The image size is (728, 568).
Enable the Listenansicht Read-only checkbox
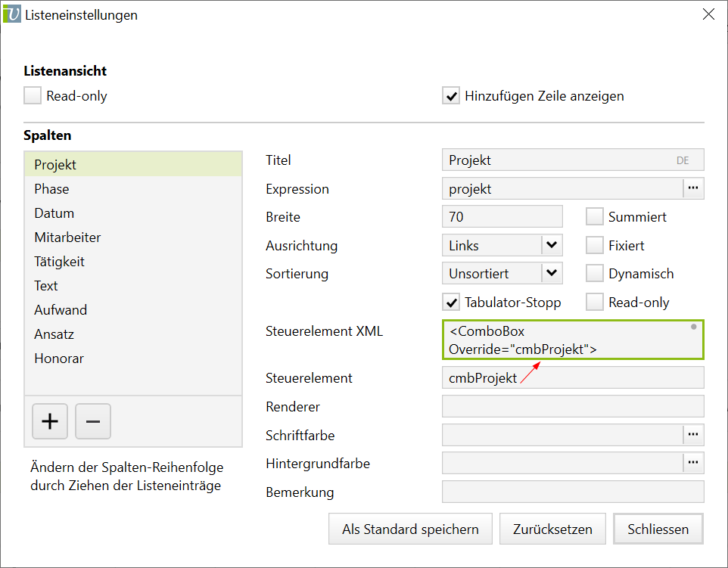[x=33, y=96]
